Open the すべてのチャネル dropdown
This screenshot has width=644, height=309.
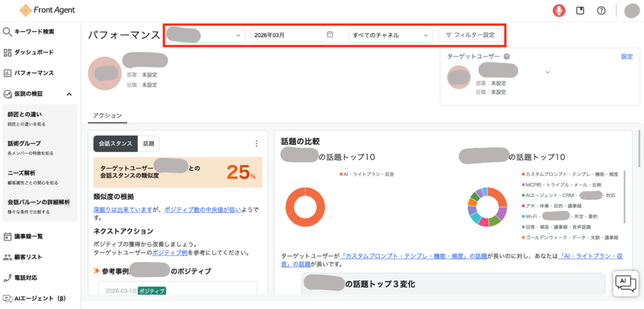(391, 35)
